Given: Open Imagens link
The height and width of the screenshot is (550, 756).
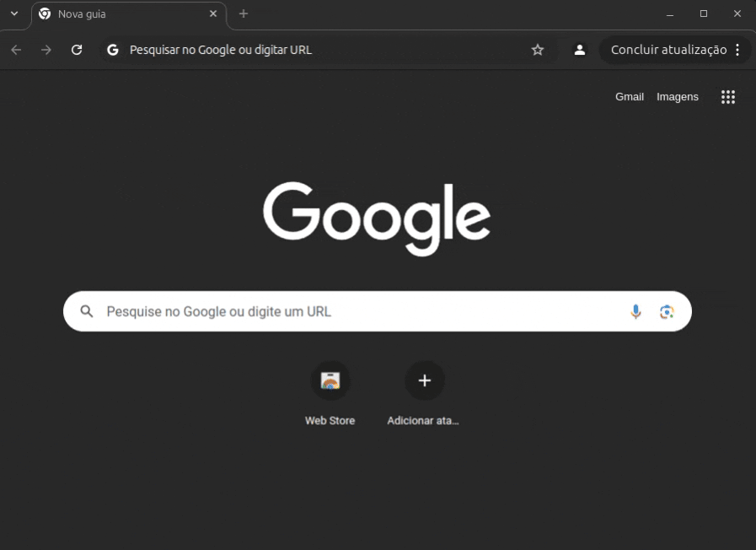Looking at the screenshot, I should click(x=678, y=97).
